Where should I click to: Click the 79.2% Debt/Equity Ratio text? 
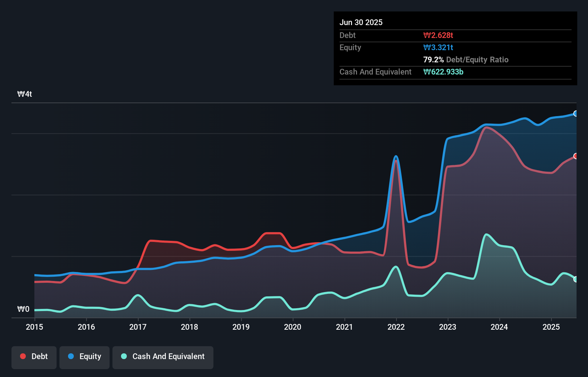click(x=466, y=59)
